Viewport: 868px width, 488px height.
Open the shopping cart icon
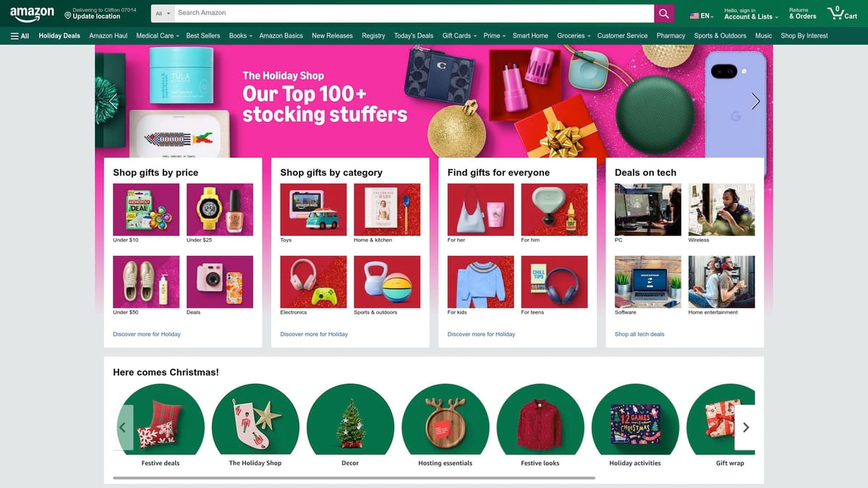(842, 14)
